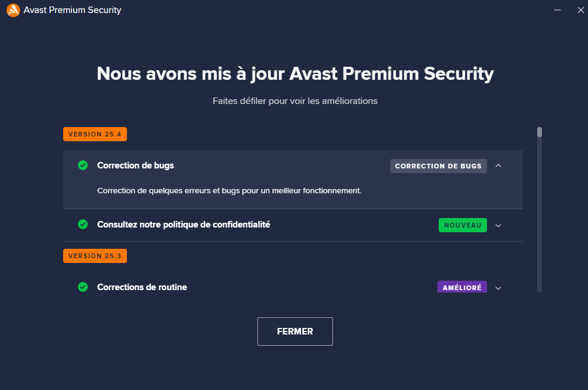Screen dimensions: 588x390
Task: Collapse the Correction de bugs section chevron
Action: pos(498,165)
